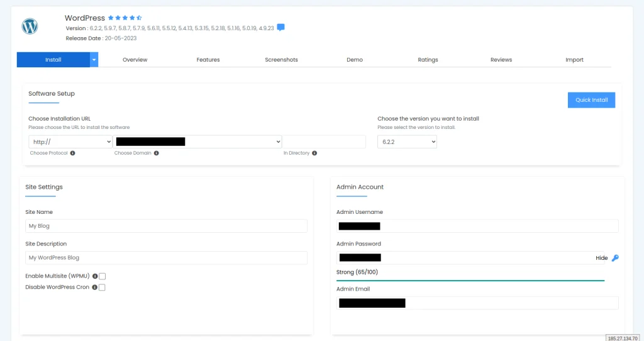Open the http:// protocol dropdown
Image resolution: width=644 pixels, height=341 pixels.
(70, 142)
